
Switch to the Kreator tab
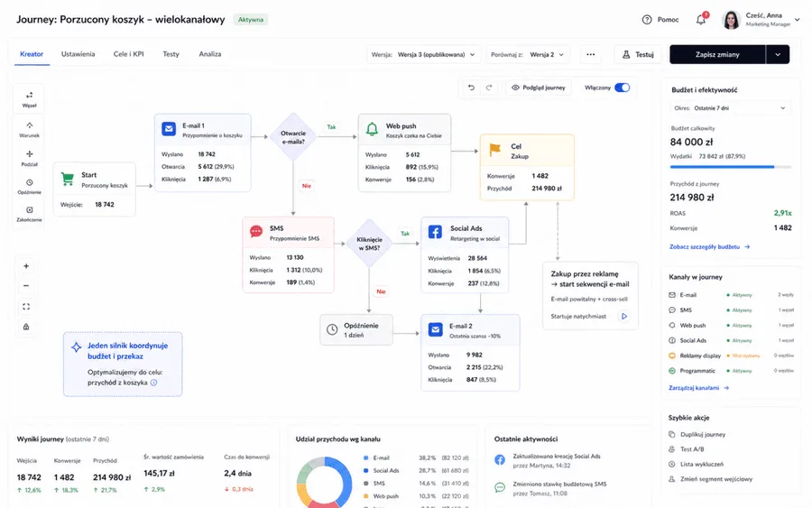point(32,54)
